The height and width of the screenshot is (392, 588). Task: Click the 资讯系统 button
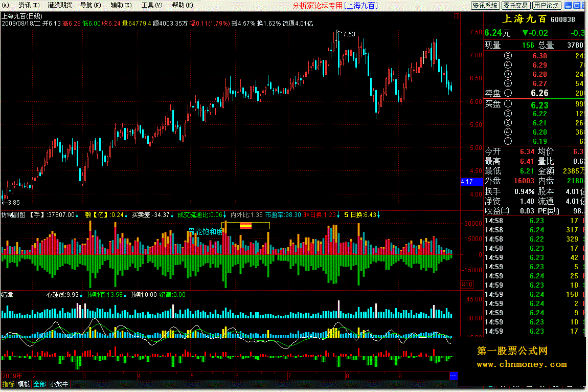coord(485,5)
